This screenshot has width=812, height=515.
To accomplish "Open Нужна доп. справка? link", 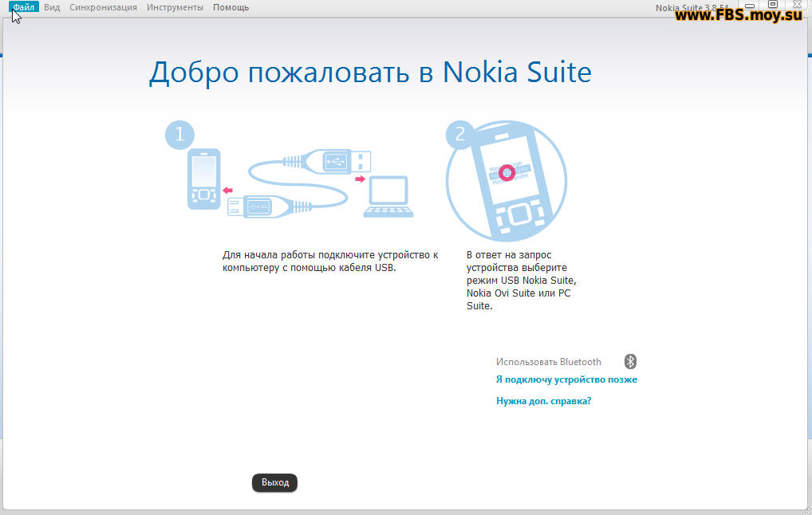I will pyautogui.click(x=543, y=401).
